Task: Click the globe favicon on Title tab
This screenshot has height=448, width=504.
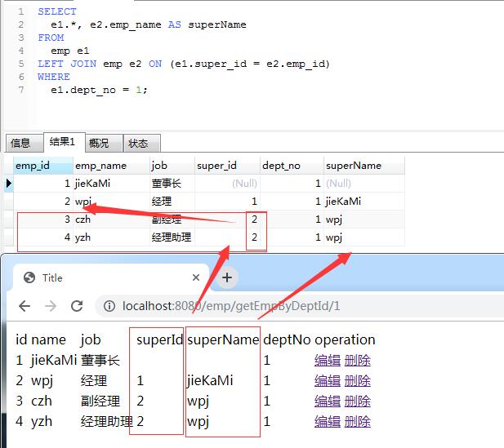Action: click(29, 277)
